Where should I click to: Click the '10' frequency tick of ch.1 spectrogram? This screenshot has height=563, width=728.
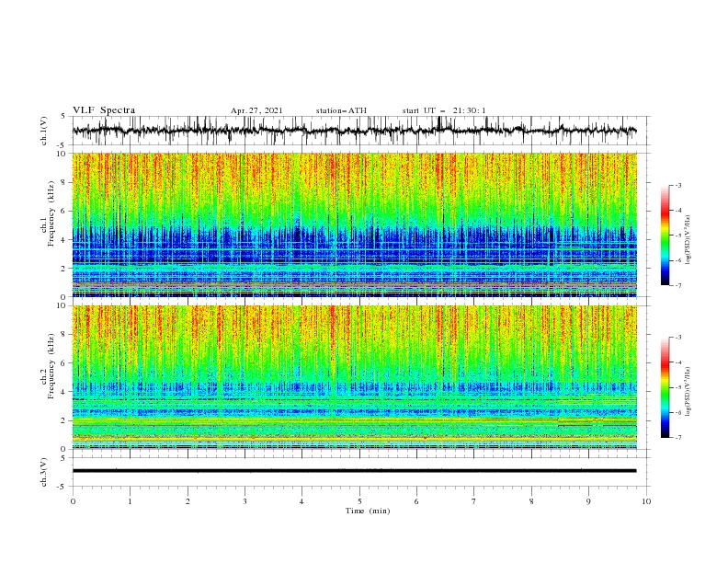click(x=63, y=153)
